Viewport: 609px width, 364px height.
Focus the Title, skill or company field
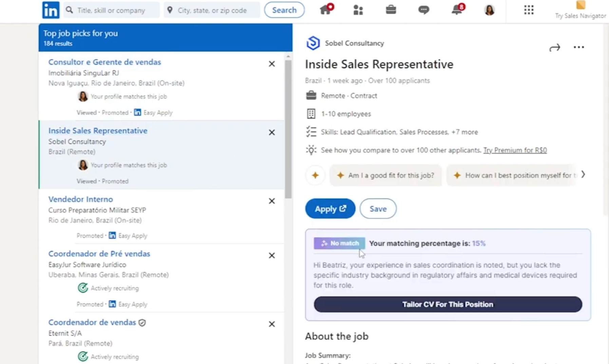112,10
